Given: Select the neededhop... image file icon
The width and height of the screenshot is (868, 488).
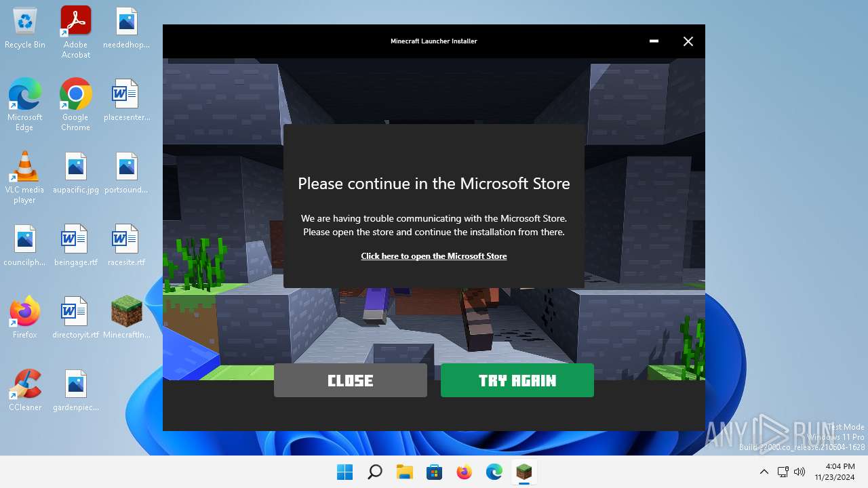Looking at the screenshot, I should pos(126,28).
